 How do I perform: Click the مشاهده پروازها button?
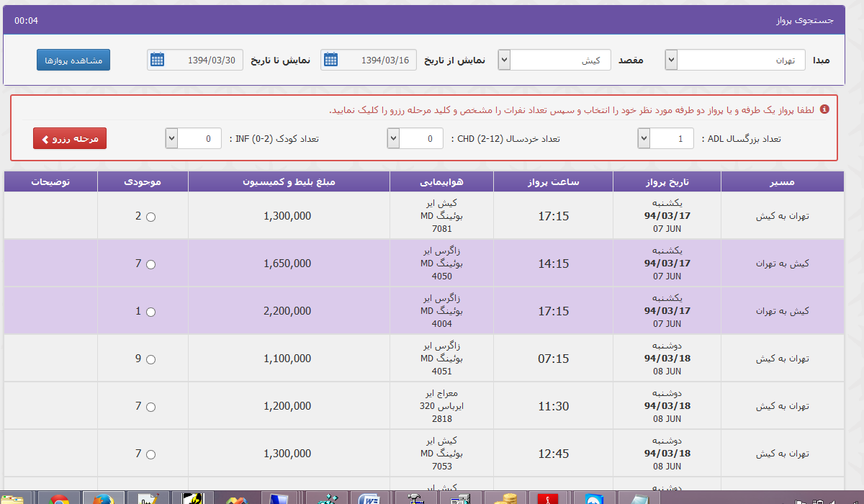click(x=73, y=60)
